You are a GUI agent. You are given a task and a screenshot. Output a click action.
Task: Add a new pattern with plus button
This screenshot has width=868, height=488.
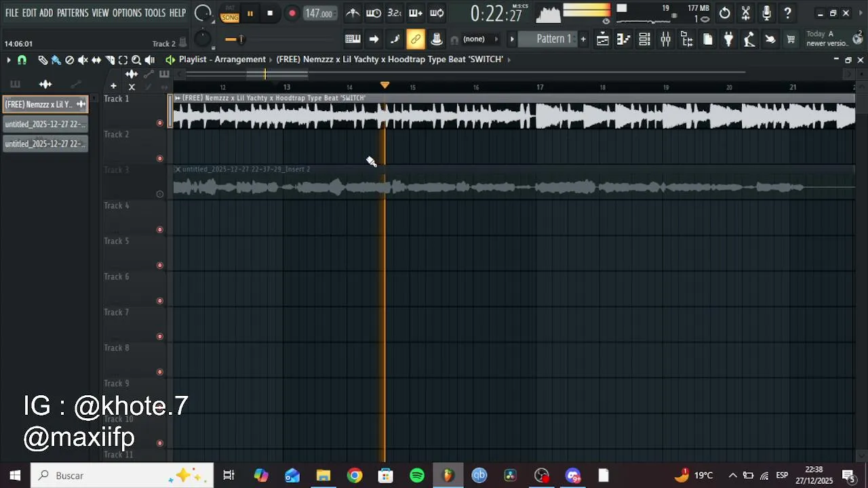pos(583,39)
